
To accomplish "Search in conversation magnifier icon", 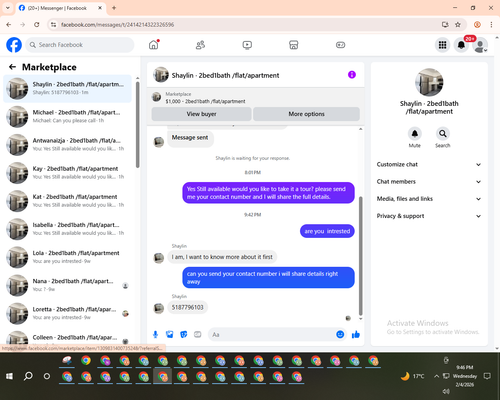I will coord(443,134).
